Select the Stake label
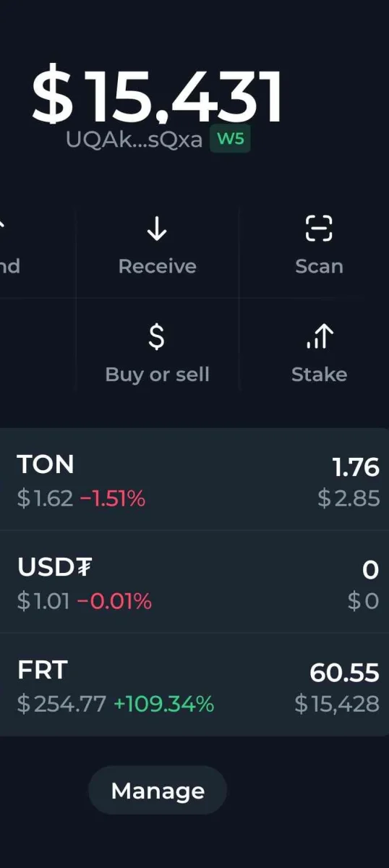The height and width of the screenshot is (868, 389). [319, 375]
